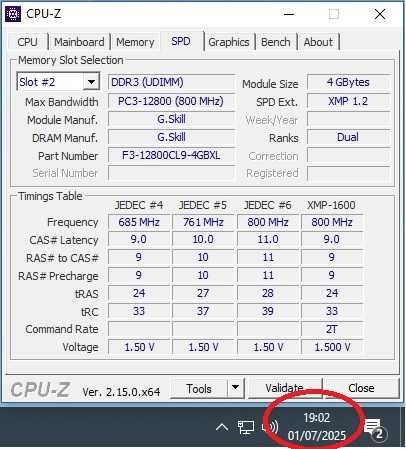Screen dimensions: 406x449
Task: Click the Close button at bottom
Action: (x=361, y=388)
